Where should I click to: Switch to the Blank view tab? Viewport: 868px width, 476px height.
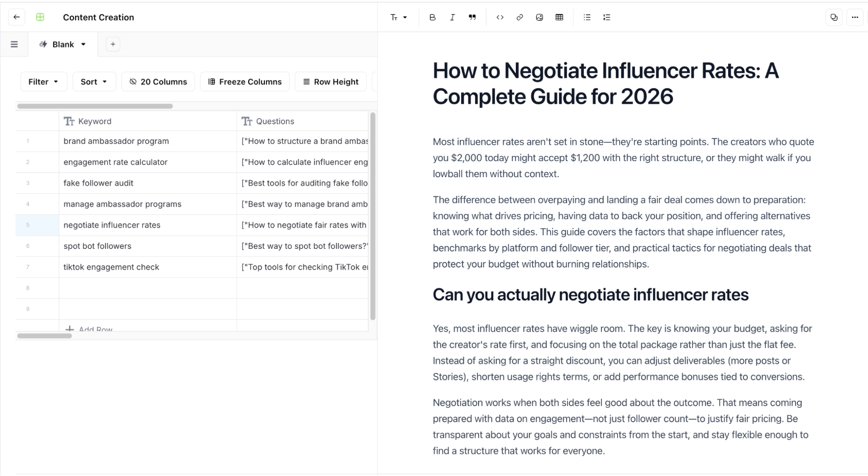coord(63,44)
